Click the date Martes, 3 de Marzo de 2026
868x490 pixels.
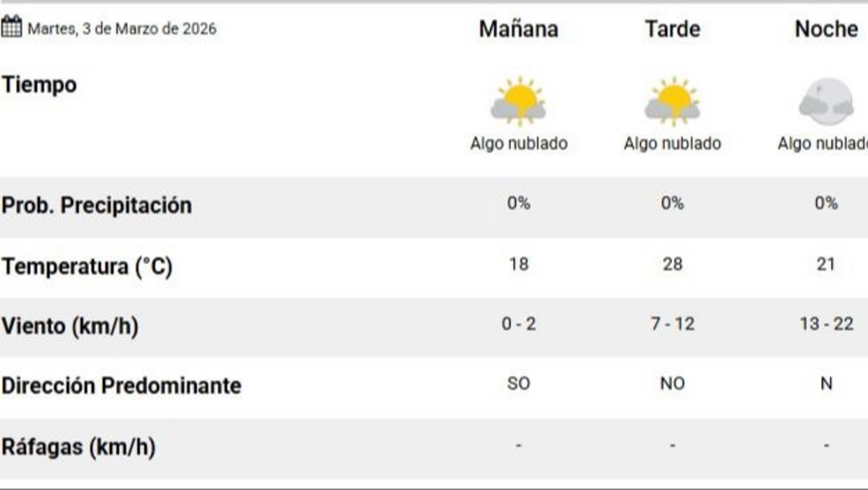(122, 29)
